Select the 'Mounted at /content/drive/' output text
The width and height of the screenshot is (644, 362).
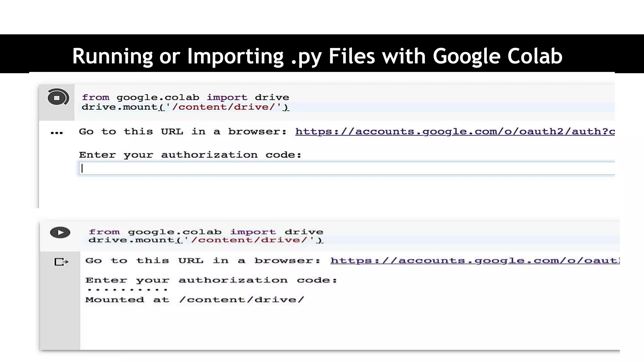pyautogui.click(x=195, y=299)
